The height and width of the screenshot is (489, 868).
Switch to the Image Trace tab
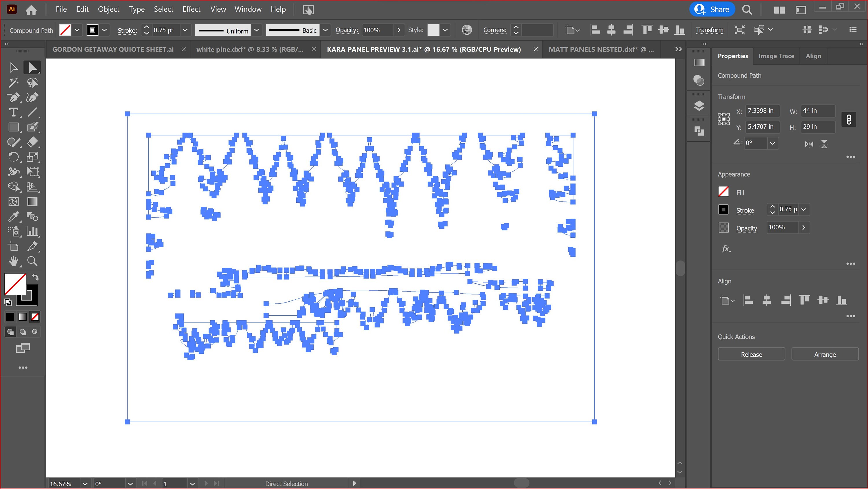tap(776, 56)
